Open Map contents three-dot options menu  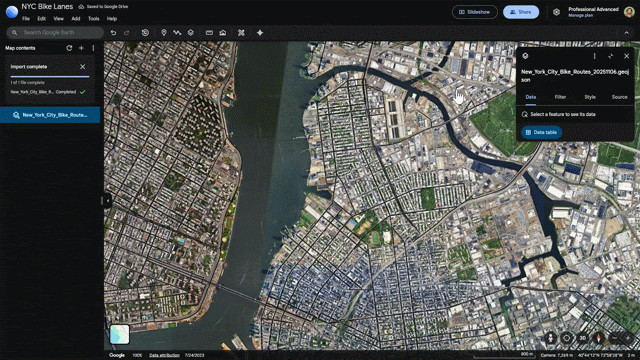point(93,48)
